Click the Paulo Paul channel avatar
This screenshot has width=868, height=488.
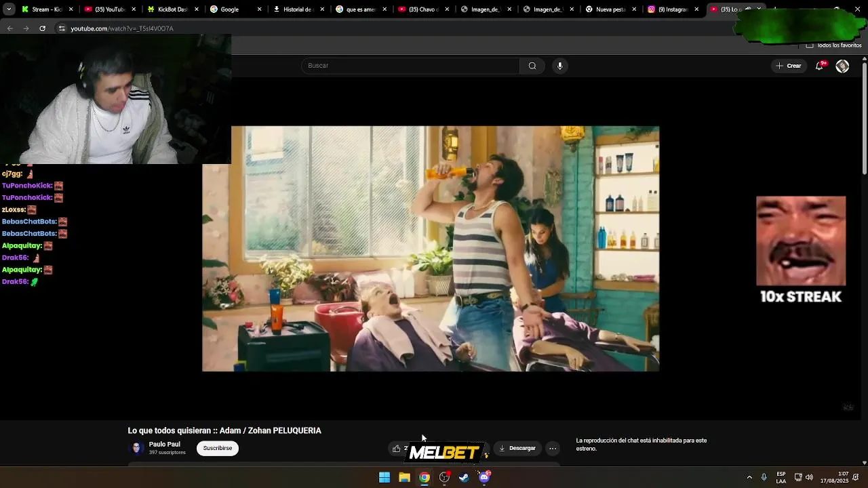(x=136, y=448)
